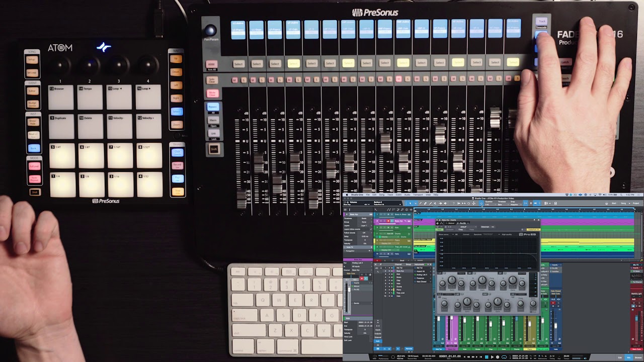
Task: Open the Track menu
Action: (390, 195)
